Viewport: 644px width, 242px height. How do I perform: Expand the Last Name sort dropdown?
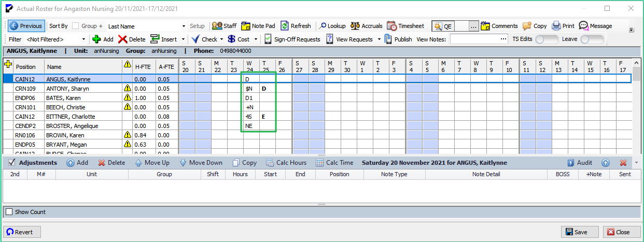pos(184,26)
